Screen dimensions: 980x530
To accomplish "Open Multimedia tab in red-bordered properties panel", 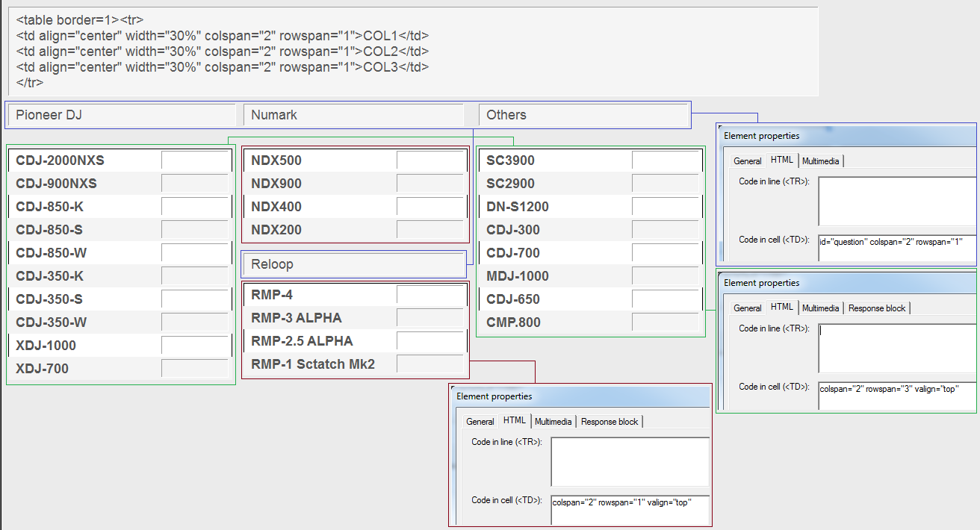I will 553,422.
